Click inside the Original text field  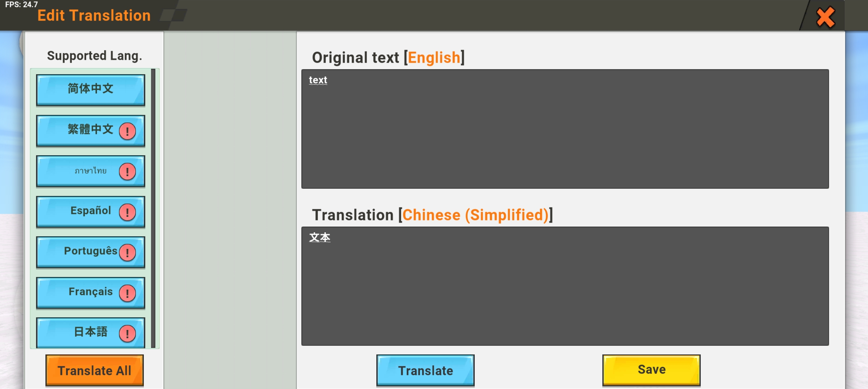point(565,129)
